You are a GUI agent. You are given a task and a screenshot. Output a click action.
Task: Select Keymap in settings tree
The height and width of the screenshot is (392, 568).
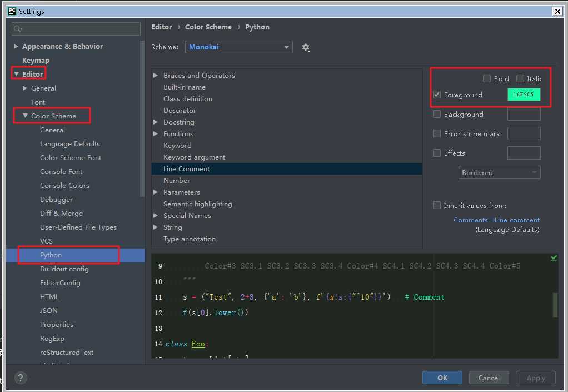(x=36, y=61)
